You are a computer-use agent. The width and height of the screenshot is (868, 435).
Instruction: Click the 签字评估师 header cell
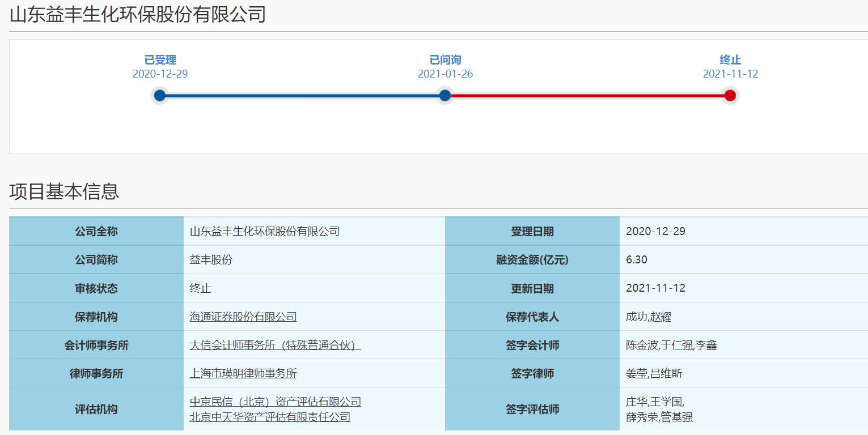click(x=532, y=409)
